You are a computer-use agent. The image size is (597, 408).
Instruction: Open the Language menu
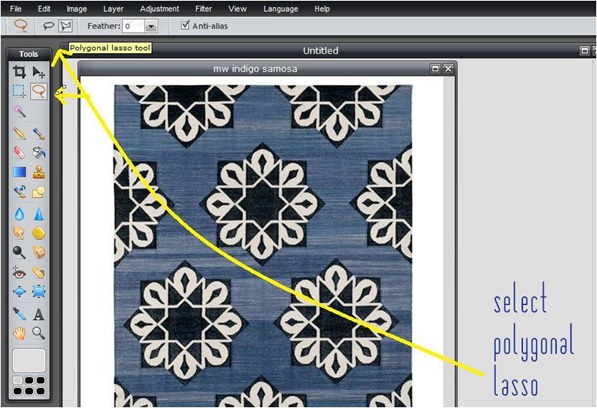[281, 9]
